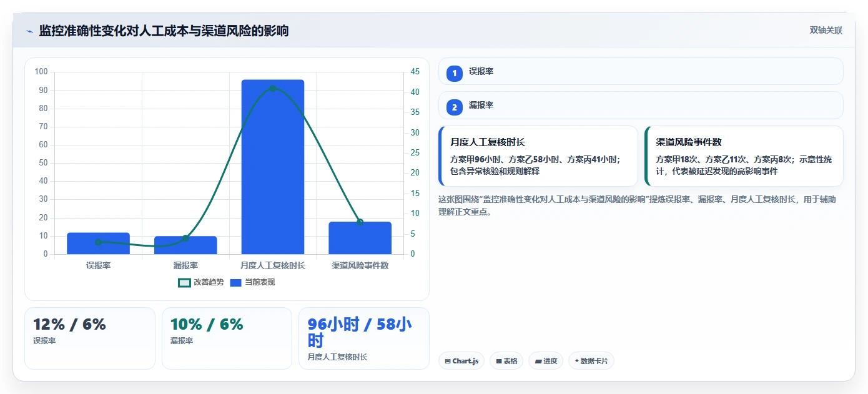The image size is (868, 394).
Task: Select the 误报率 row in the right list
Action: (x=641, y=72)
